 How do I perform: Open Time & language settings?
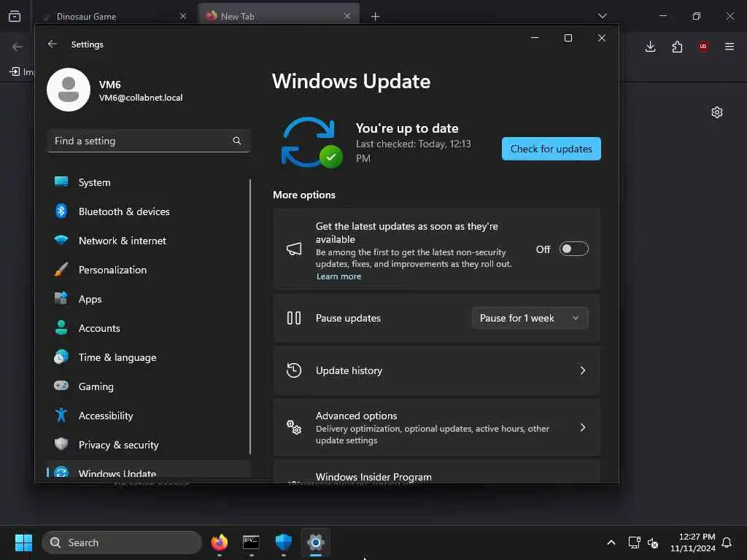149,357
